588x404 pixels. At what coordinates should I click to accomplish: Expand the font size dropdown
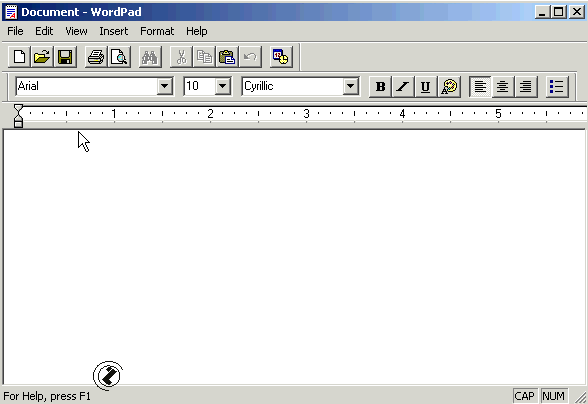pyautogui.click(x=223, y=86)
